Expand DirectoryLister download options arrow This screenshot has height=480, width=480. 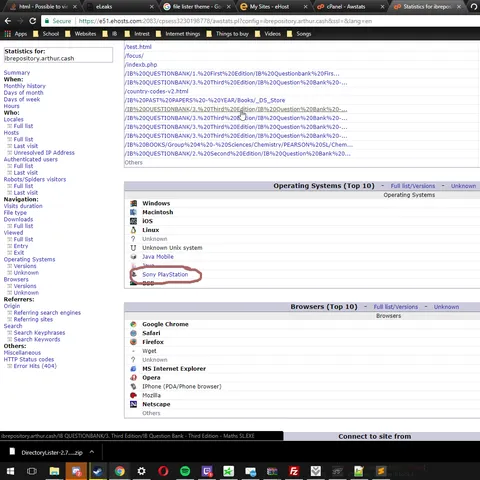click(x=92, y=452)
